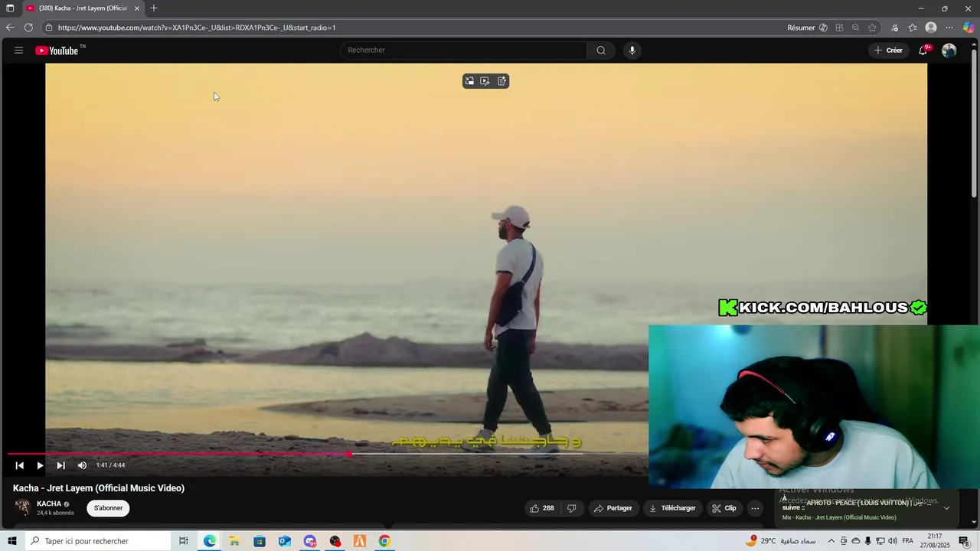Open the tab actions menu icon
The width and height of the screenshot is (980, 551).
click(10, 8)
